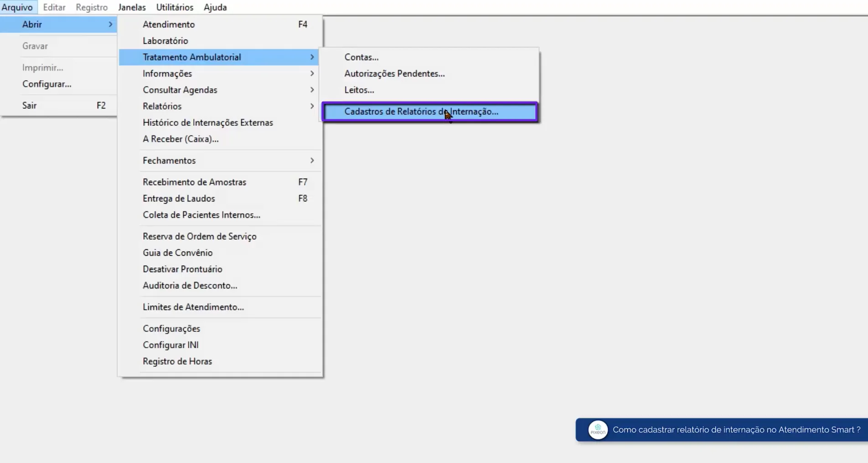Expand the Fechamentos submenu
This screenshot has width=868, height=463.
220,160
